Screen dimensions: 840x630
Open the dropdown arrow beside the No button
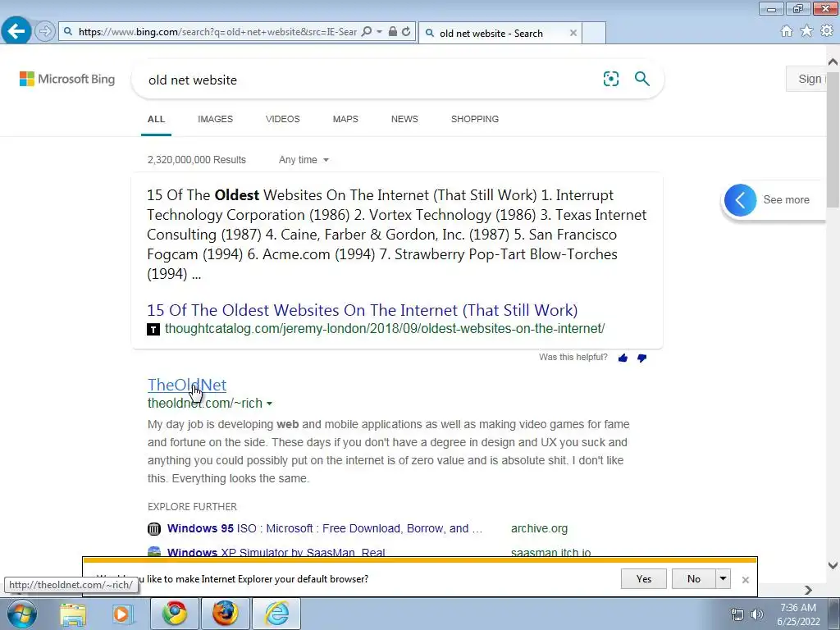pyautogui.click(x=724, y=578)
